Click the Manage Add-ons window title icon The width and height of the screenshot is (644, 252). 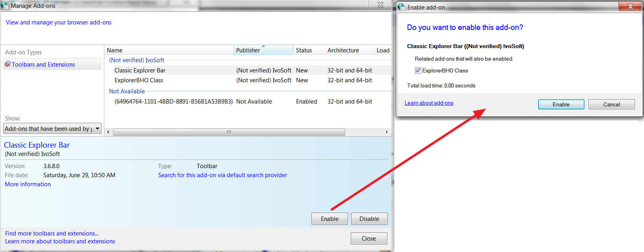point(5,6)
